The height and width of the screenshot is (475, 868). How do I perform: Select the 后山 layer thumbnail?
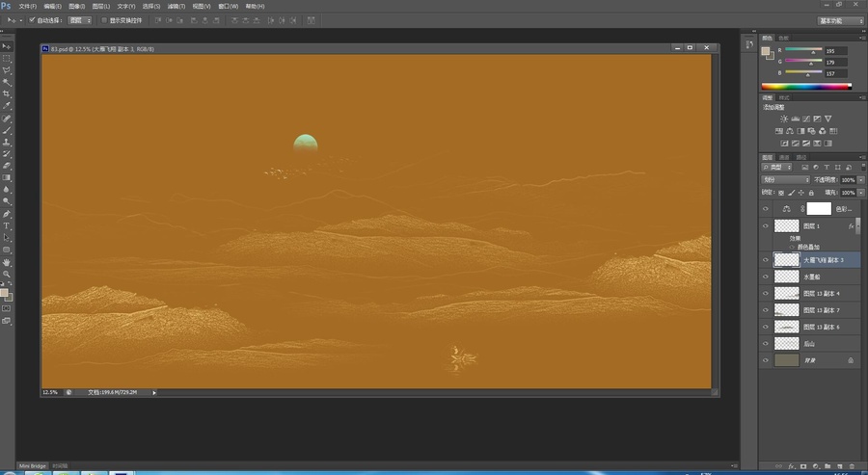click(x=786, y=343)
